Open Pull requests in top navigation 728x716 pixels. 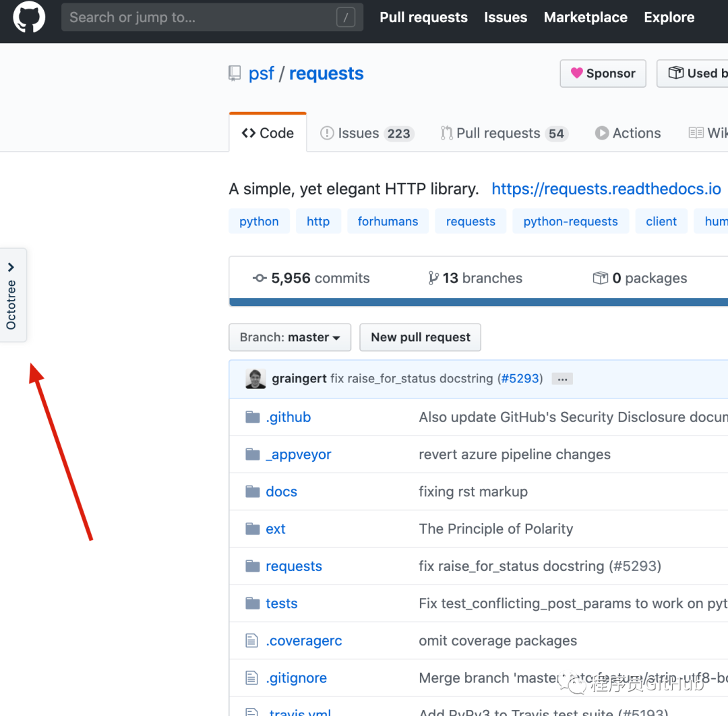pos(423,17)
